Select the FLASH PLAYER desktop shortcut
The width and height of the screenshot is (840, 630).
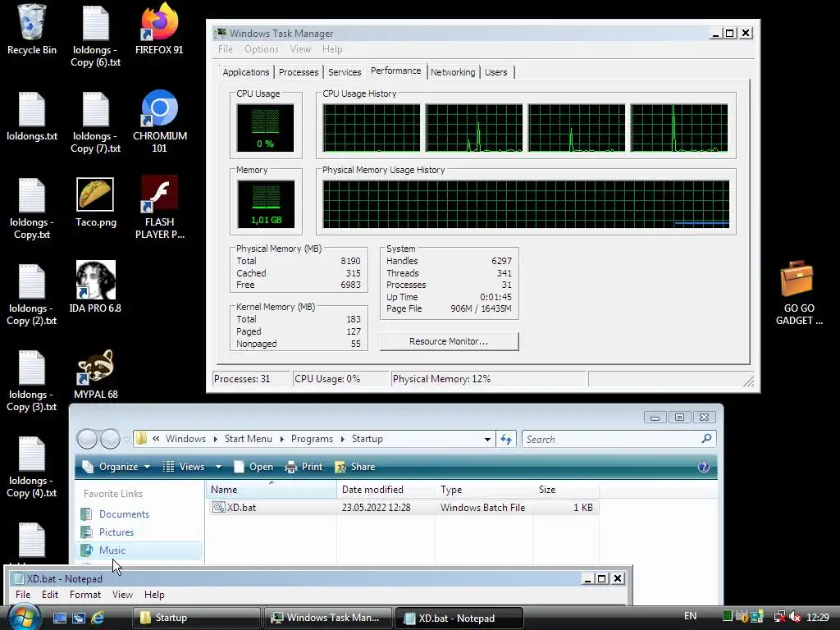[x=160, y=208]
